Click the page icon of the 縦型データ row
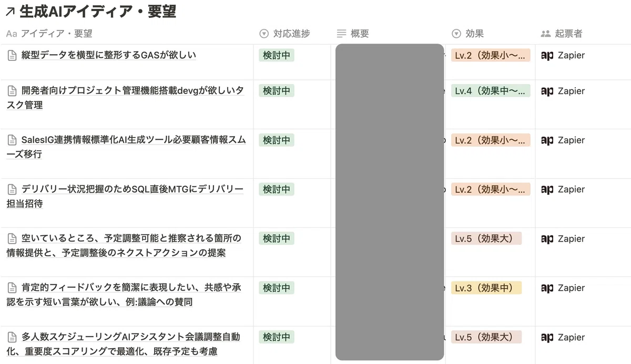The width and height of the screenshot is (631, 364). [x=12, y=55]
